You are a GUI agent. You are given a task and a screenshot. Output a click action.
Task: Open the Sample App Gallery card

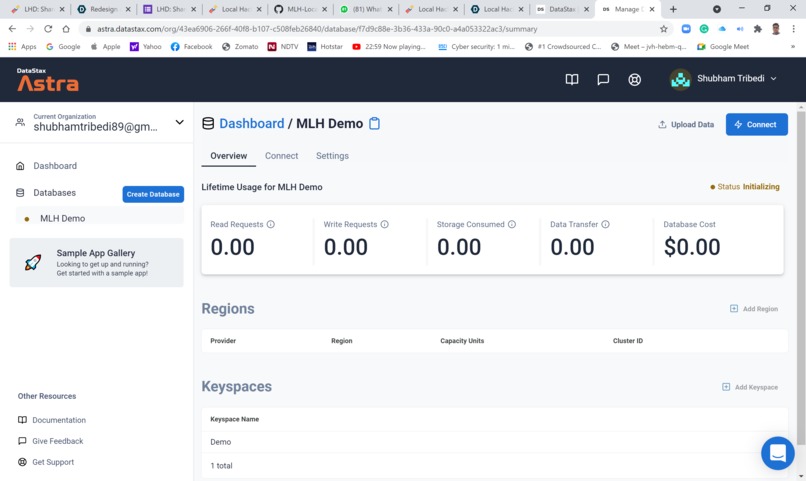point(97,263)
